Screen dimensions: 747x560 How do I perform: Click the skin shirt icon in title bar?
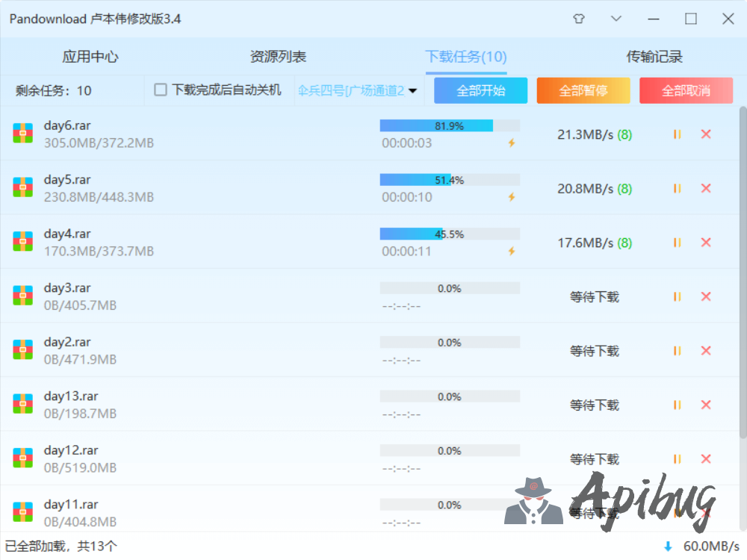pos(579,19)
